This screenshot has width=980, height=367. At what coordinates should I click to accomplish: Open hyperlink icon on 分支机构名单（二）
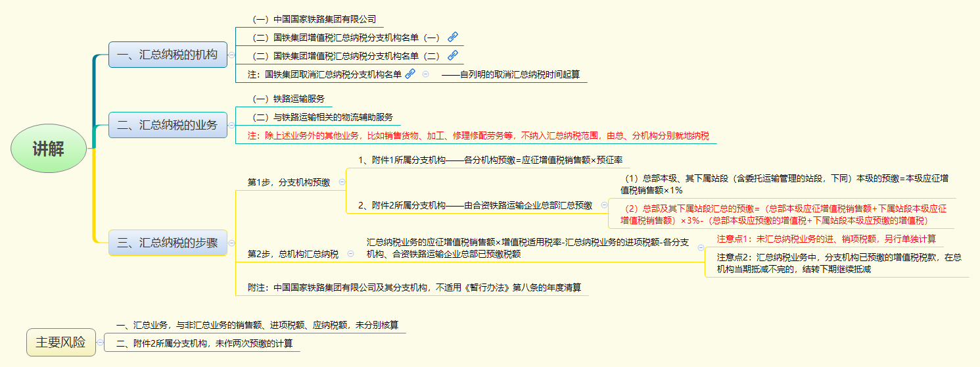click(452, 56)
